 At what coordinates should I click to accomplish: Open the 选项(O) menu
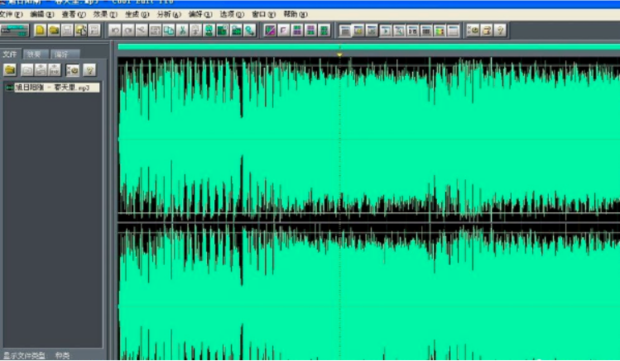(232, 14)
